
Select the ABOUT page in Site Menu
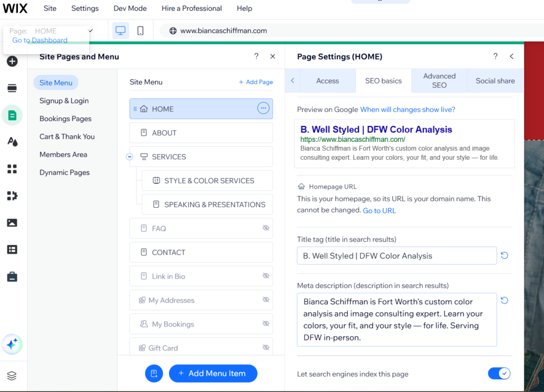point(201,133)
